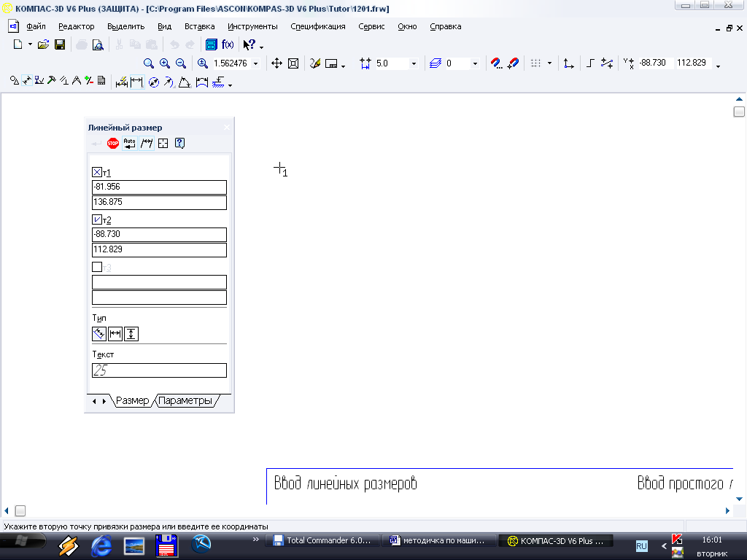
Task: Click the zoom by scale factor icon
Action: point(203,63)
